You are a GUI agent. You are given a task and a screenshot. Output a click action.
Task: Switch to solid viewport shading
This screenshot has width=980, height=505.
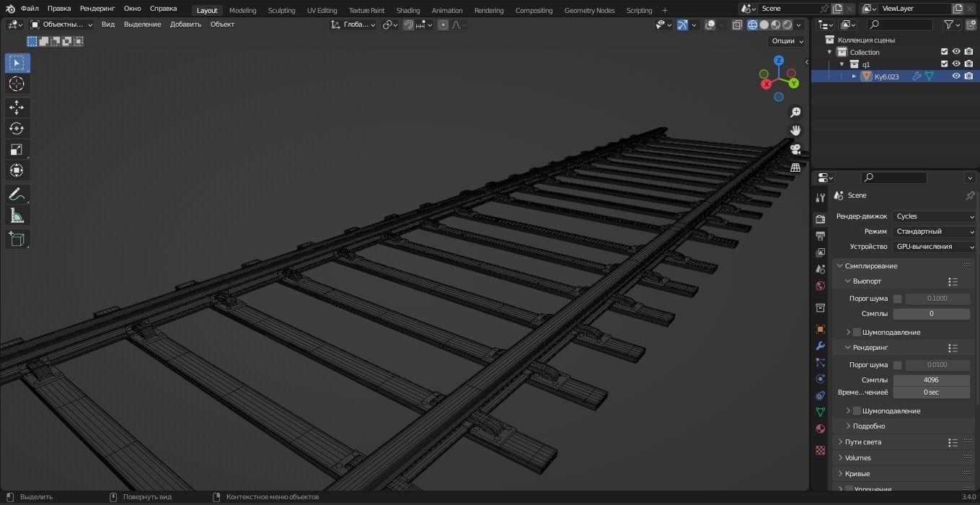(x=764, y=25)
